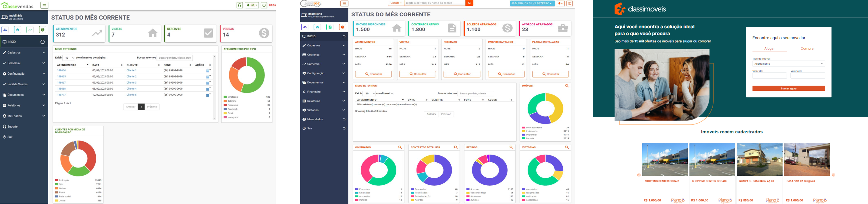Click the green document shortcut icon in ClasseLoc sidebar
The height and width of the screenshot is (204, 868).
330,27
